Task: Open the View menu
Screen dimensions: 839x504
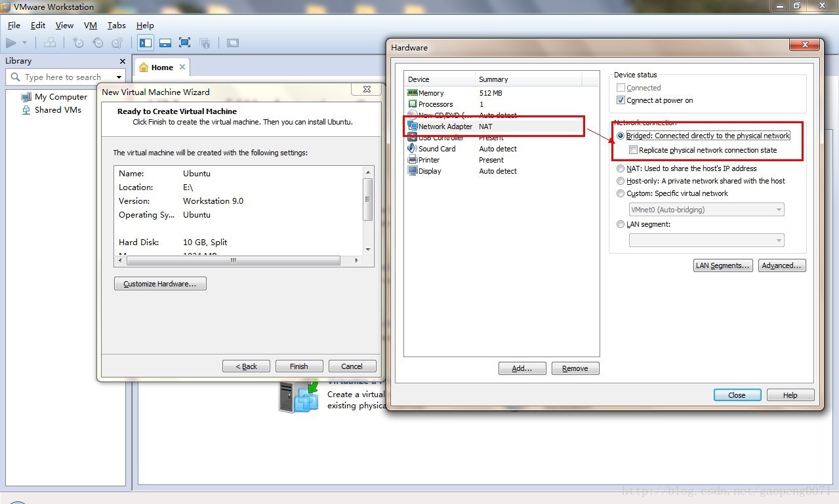Action: 64,25
